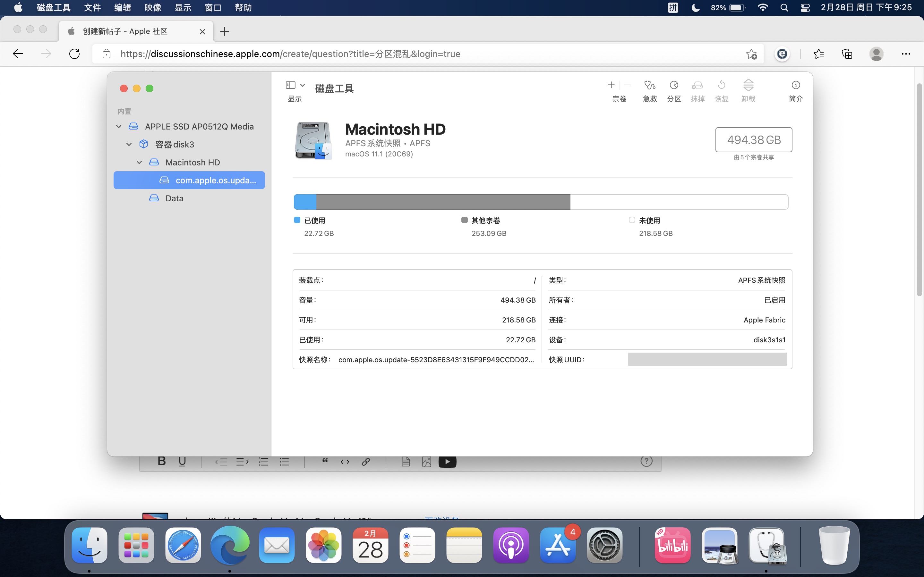Viewport: 924px width, 577px height.
Task: Click the Restore (恢复) icon
Action: tap(721, 85)
